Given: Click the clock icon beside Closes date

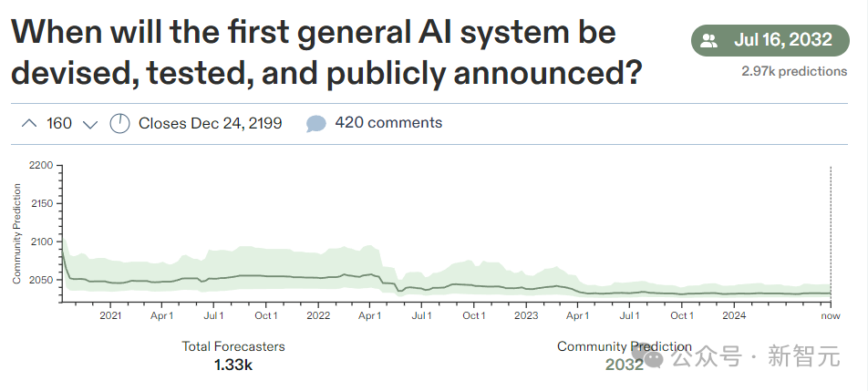Looking at the screenshot, I should click(119, 123).
